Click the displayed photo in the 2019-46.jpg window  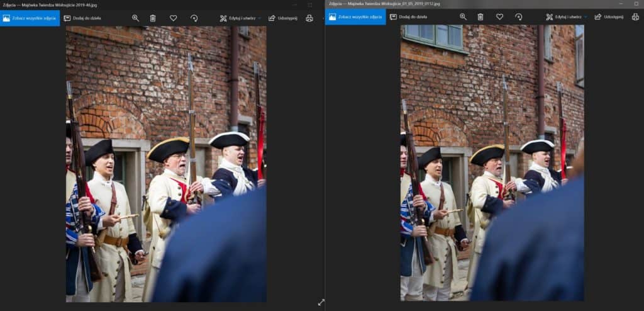(x=166, y=164)
